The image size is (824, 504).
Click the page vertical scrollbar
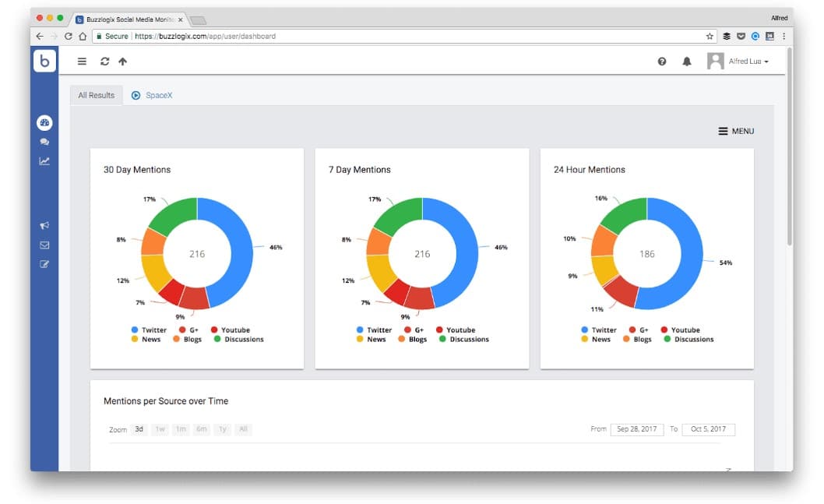pos(789,147)
